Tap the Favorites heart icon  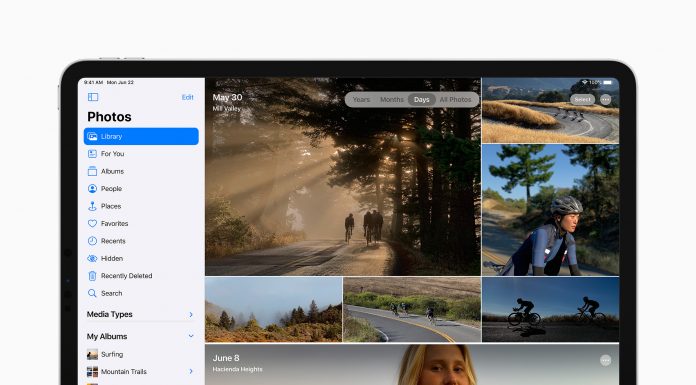(x=92, y=223)
